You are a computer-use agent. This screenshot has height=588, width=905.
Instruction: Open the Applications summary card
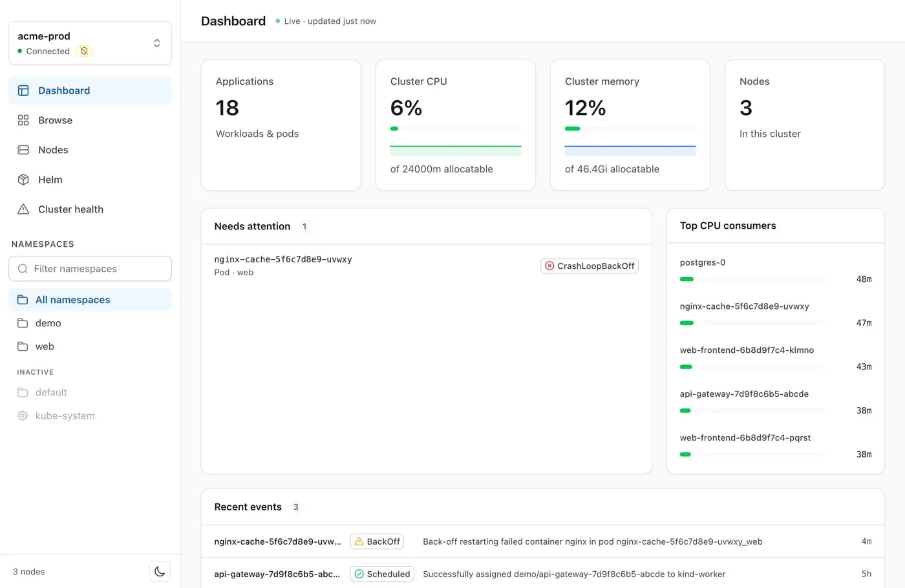point(281,125)
